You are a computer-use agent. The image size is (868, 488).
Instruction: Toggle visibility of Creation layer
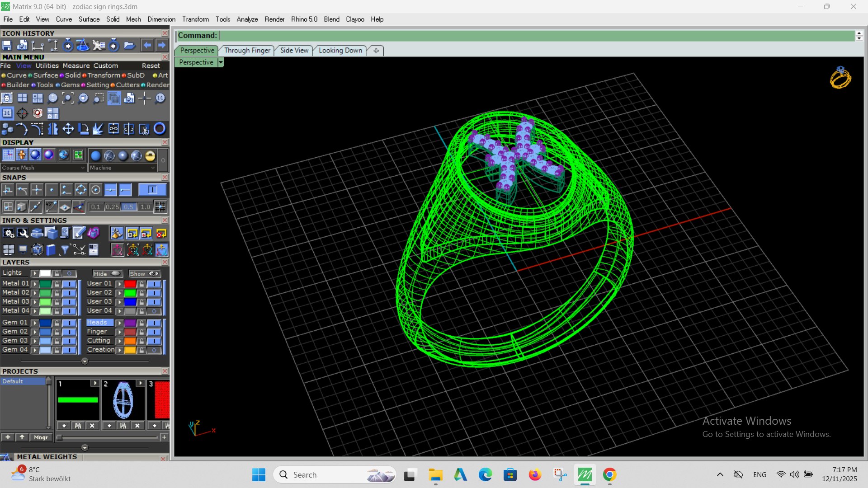point(154,350)
